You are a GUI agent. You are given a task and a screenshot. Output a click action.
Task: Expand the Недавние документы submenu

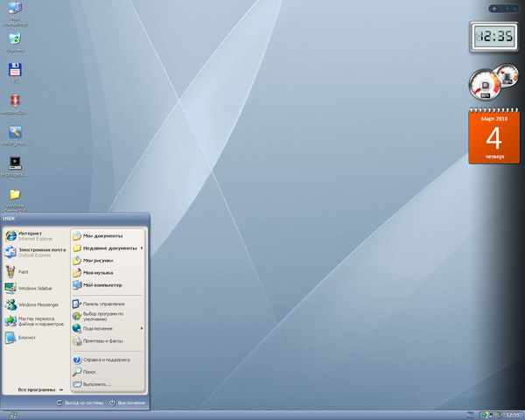(109, 248)
